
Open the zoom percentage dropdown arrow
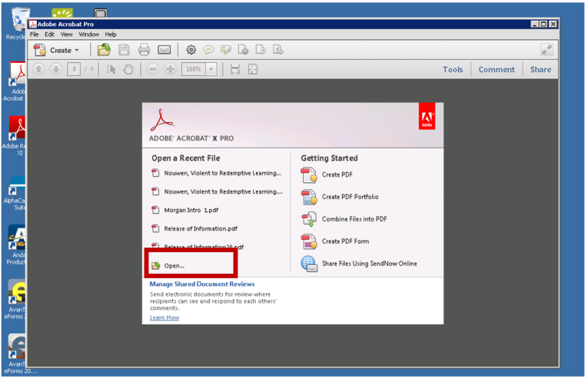211,69
